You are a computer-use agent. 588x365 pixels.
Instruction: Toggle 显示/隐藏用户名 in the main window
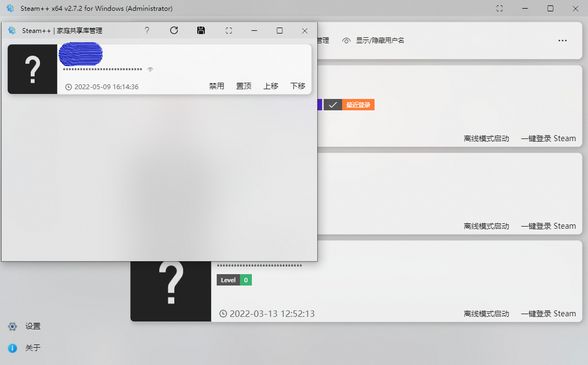pyautogui.click(x=373, y=41)
